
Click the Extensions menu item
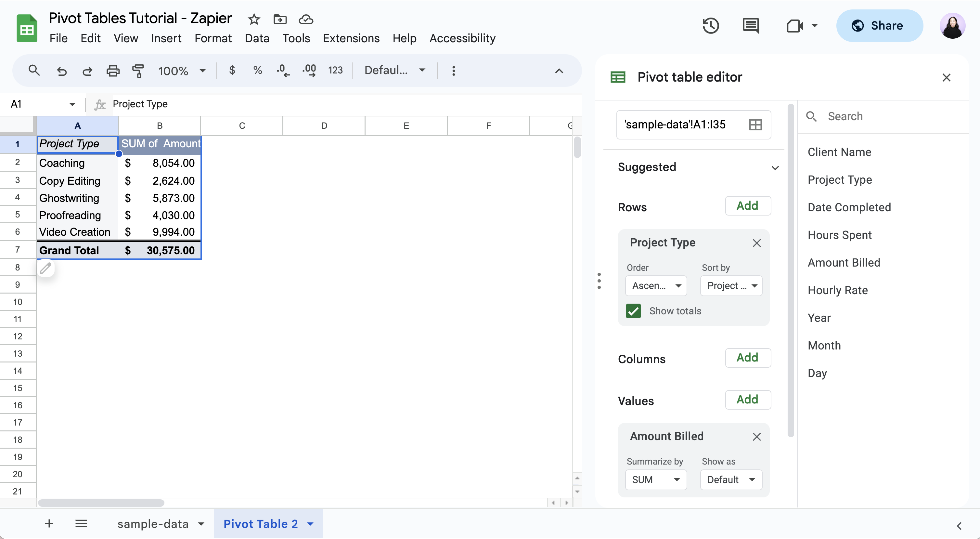tap(351, 38)
